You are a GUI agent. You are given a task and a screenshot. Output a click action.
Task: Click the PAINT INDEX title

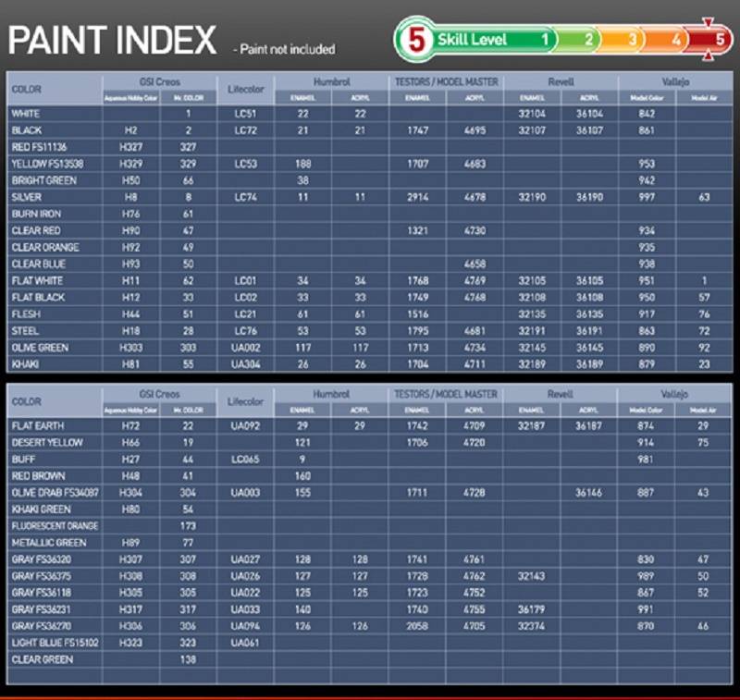[112, 41]
